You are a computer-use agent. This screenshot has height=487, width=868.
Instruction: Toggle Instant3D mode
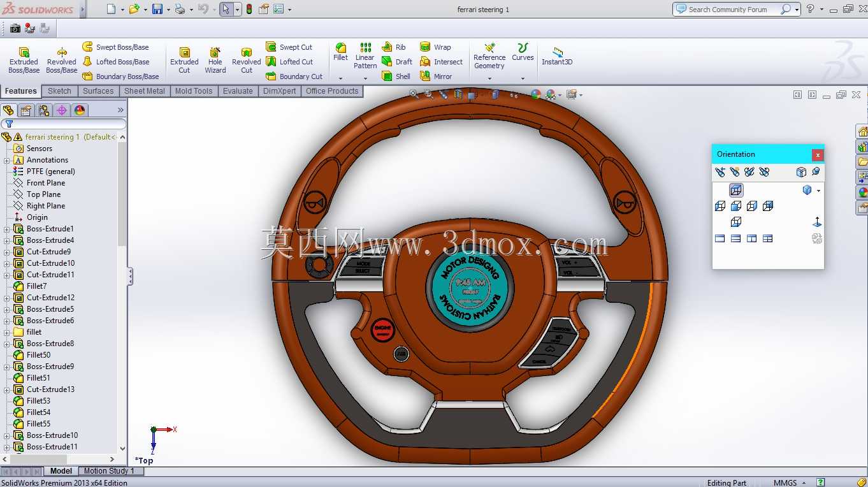coord(557,55)
